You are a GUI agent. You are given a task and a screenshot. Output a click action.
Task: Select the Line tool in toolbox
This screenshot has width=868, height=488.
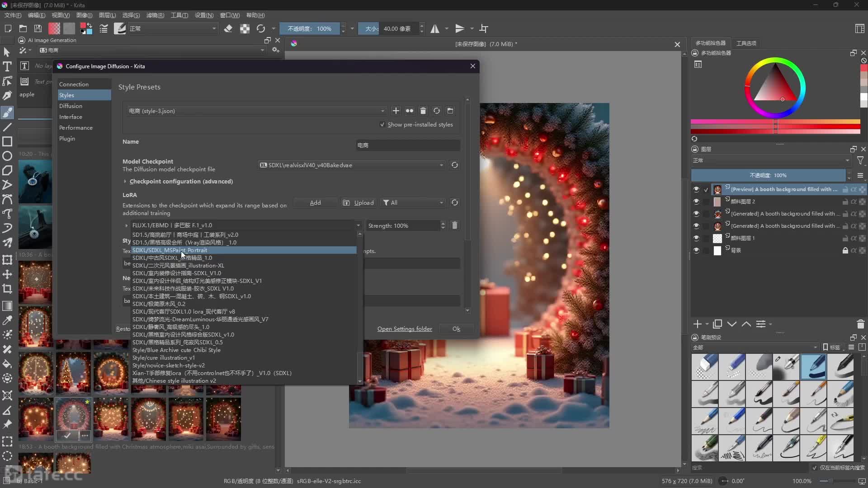[x=7, y=127]
